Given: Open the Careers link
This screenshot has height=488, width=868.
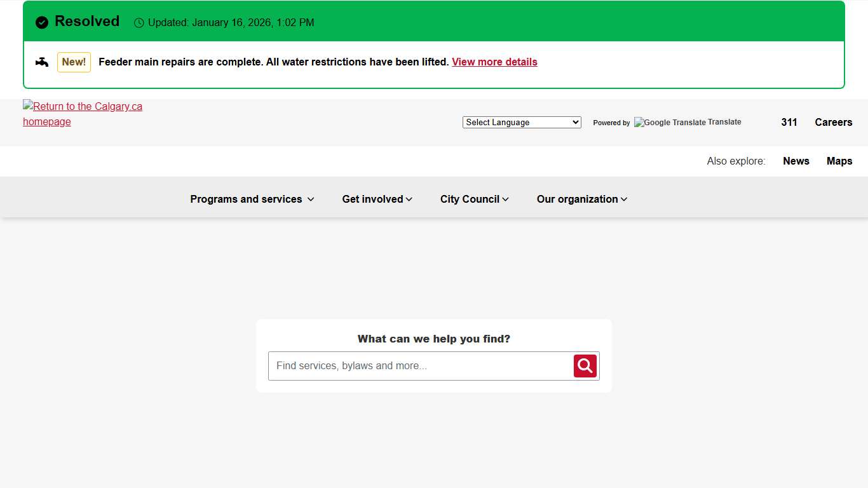Looking at the screenshot, I should (833, 123).
